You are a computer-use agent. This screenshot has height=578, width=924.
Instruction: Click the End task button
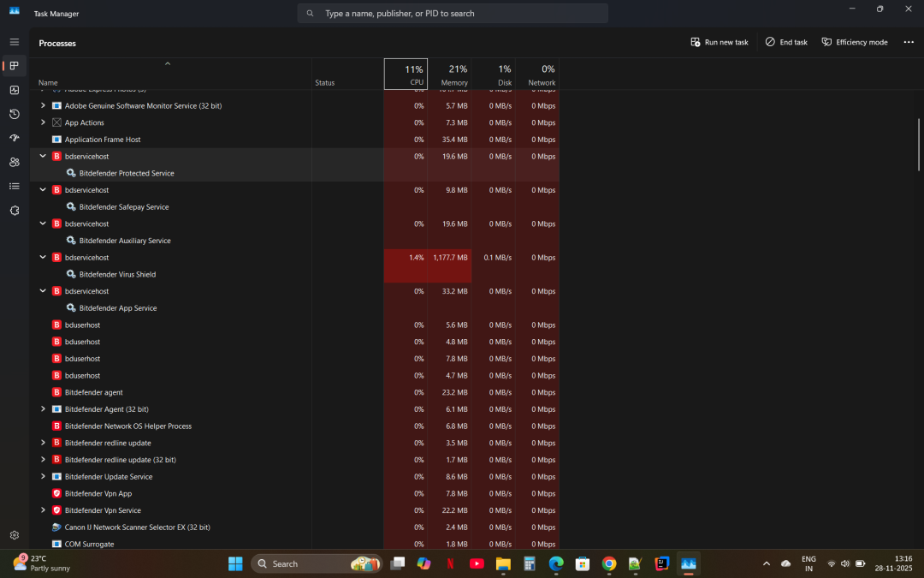click(x=786, y=42)
